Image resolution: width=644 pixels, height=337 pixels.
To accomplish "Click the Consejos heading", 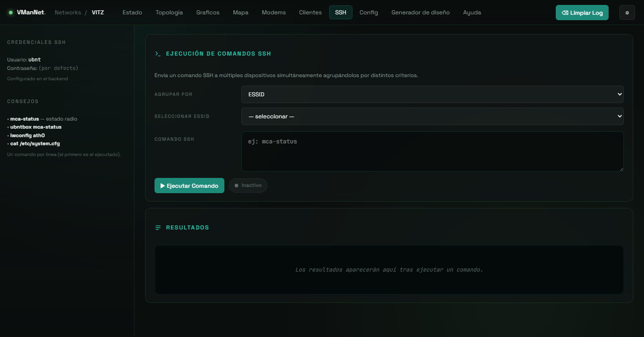I will (x=23, y=101).
